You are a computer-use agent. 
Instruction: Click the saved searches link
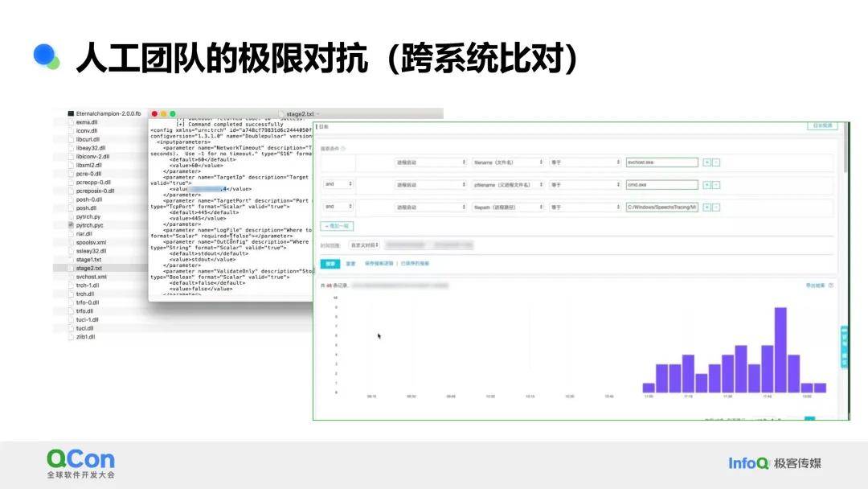(x=415, y=264)
